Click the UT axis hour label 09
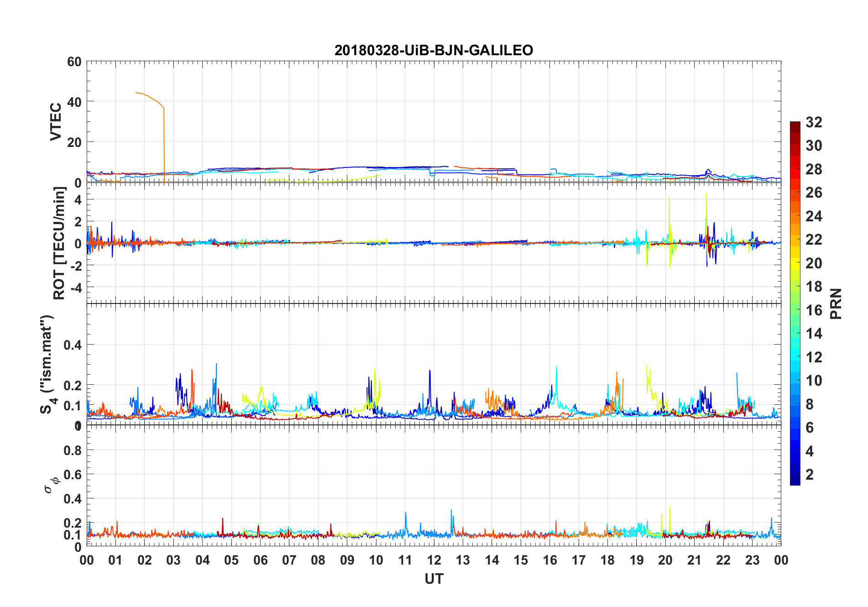Image resolution: width=868 pixels, height=607 pixels. [347, 560]
